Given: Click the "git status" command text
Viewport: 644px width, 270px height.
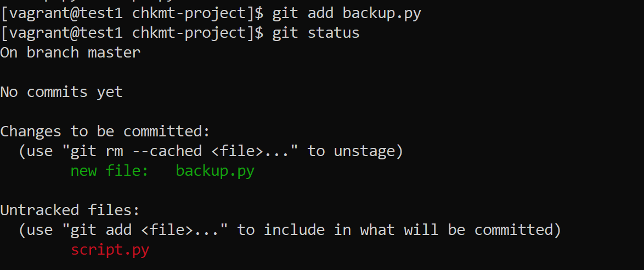Looking at the screenshot, I should pyautogui.click(x=316, y=33).
